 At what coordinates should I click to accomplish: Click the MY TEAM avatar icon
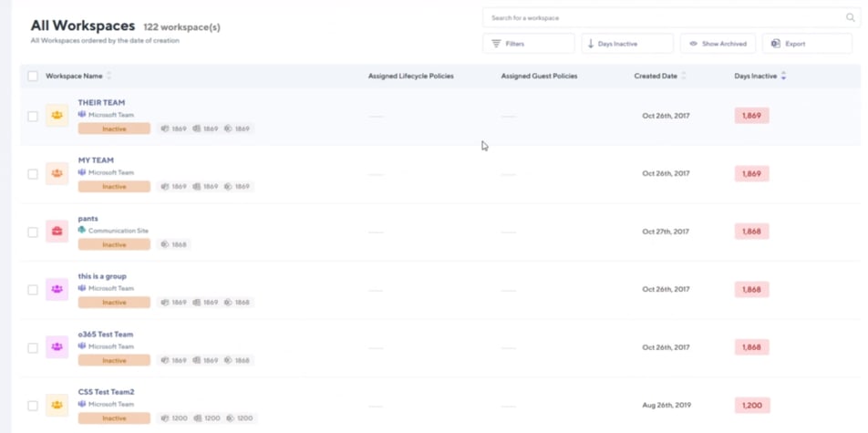[57, 173]
